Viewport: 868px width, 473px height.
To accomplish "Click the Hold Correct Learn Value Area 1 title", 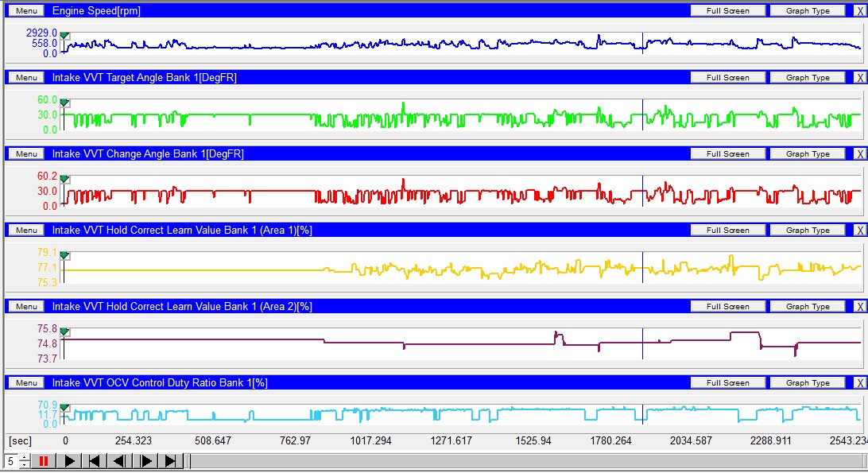I will [182, 230].
